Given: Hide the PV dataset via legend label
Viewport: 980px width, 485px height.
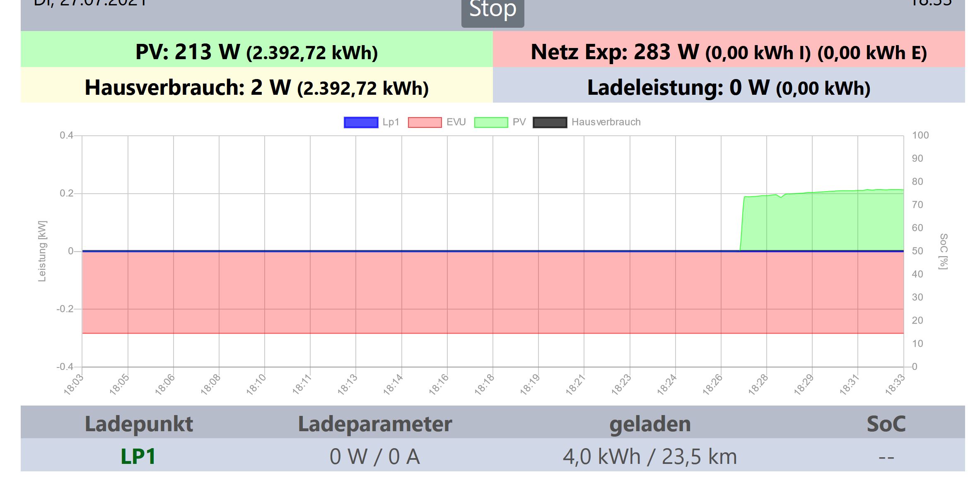Looking at the screenshot, I should click(519, 122).
